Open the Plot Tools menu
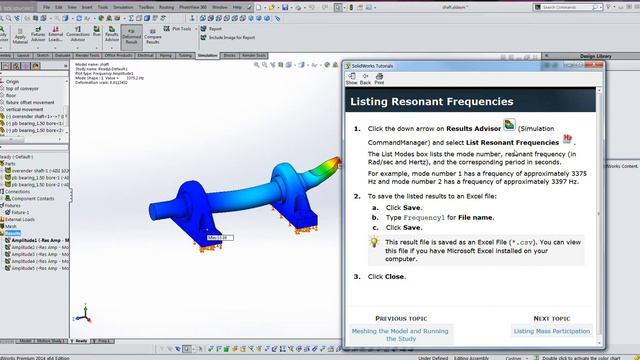640x360 pixels. pyautogui.click(x=180, y=29)
